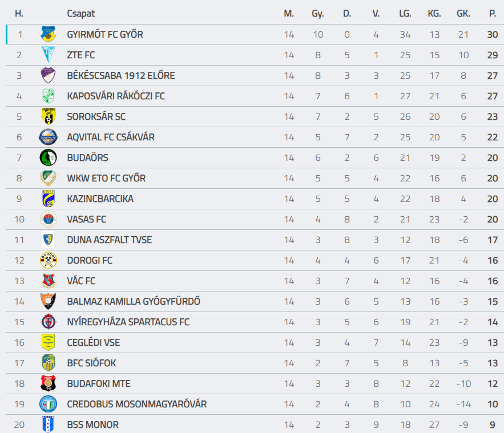Image resolution: width=504 pixels, height=433 pixels.
Task: Click the Aqvital FC Csákvár round logo
Action: pos(48,137)
